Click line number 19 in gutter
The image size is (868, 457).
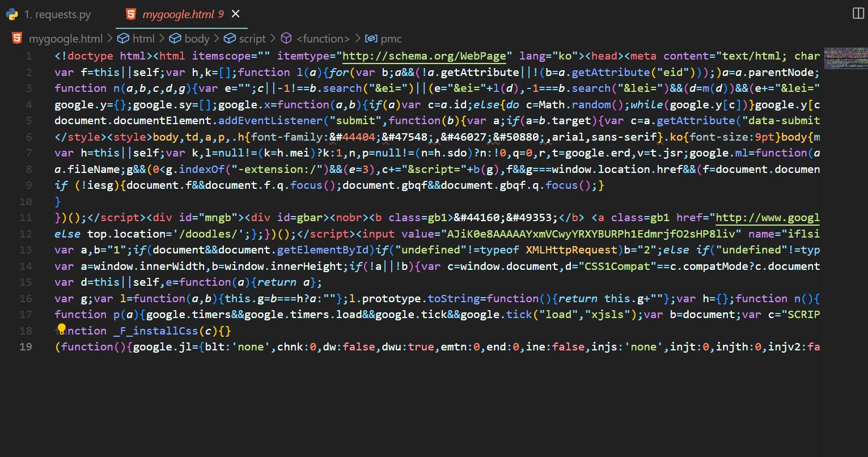point(26,347)
